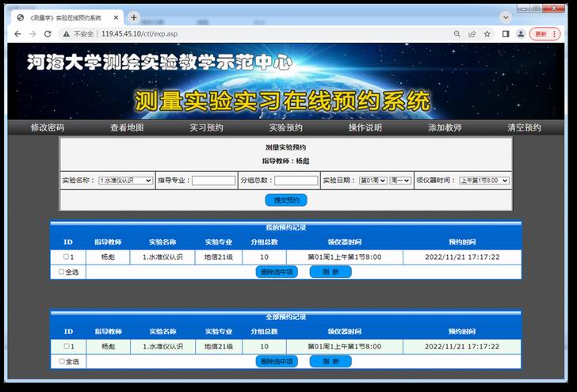Close the 测量学 browser tab

click(x=117, y=17)
